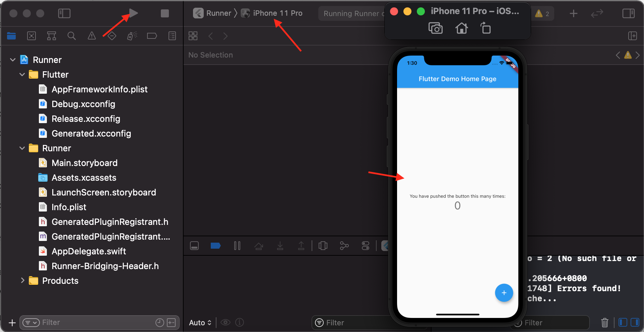
Task: Toggle the code review arrows button
Action: pos(597,13)
